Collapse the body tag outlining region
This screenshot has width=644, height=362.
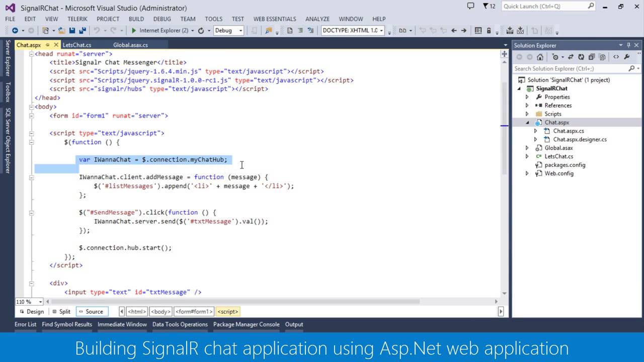(31, 107)
